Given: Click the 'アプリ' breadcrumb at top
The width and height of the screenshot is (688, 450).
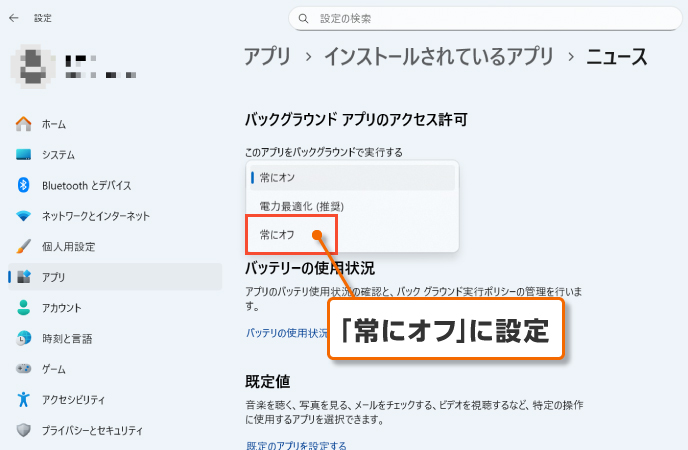Looking at the screenshot, I should [x=269, y=57].
